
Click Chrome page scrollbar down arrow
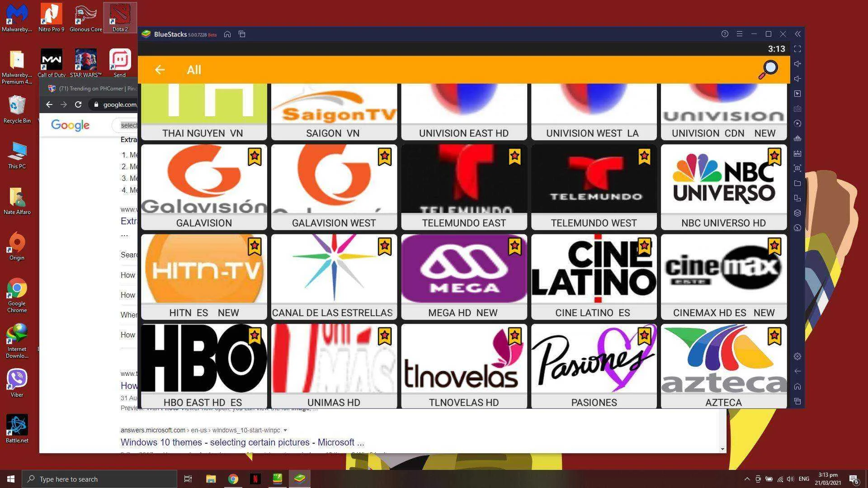(x=722, y=449)
